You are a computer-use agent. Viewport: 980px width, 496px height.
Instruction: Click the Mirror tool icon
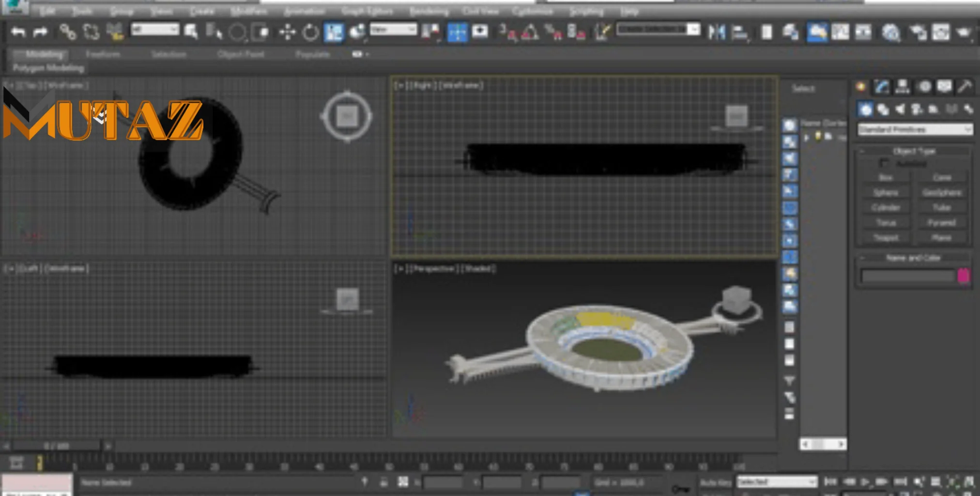click(717, 32)
